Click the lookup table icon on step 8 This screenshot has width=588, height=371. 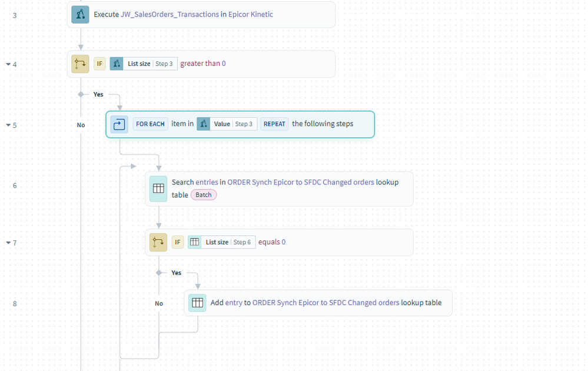(197, 303)
